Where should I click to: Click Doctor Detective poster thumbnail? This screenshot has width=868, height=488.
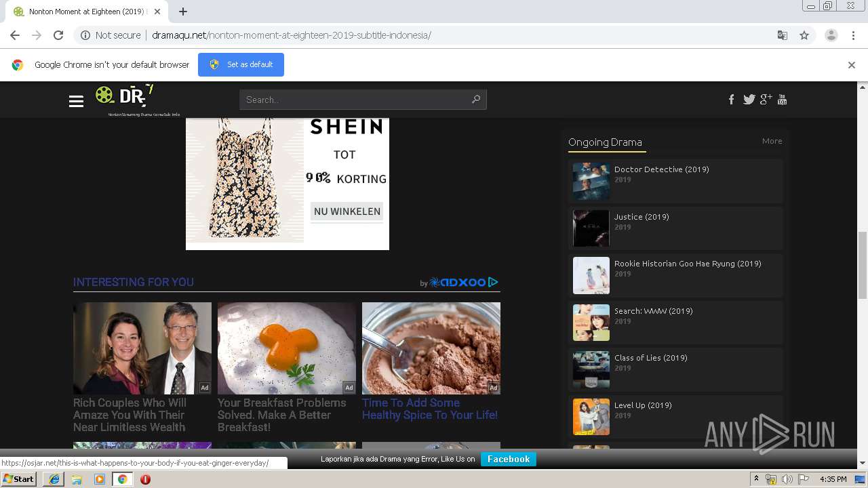[x=591, y=181]
